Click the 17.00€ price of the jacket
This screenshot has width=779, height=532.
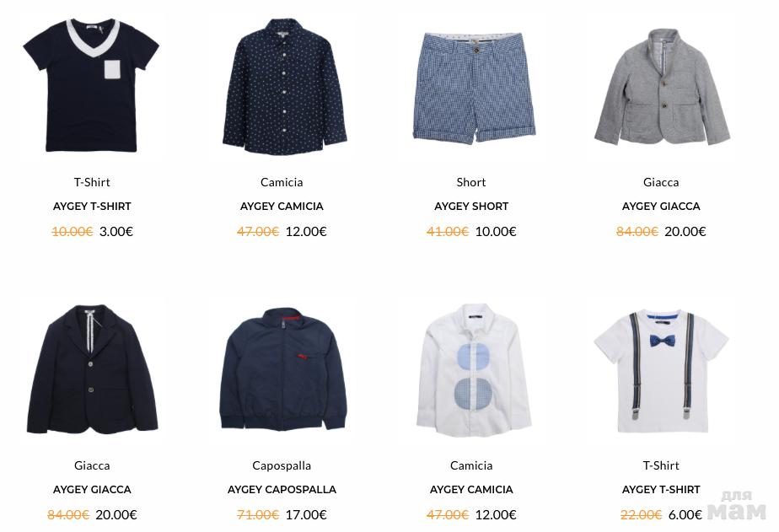pyautogui.click(x=306, y=514)
